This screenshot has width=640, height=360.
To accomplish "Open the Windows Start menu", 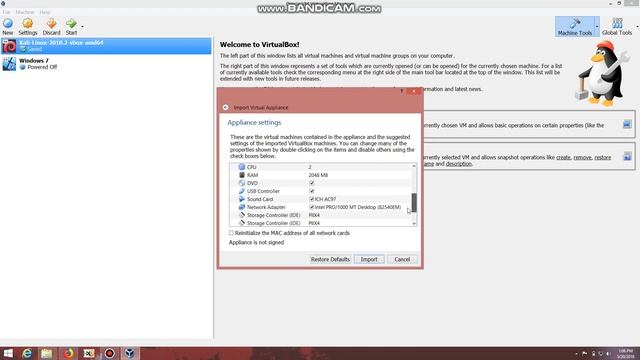I will click(8, 353).
